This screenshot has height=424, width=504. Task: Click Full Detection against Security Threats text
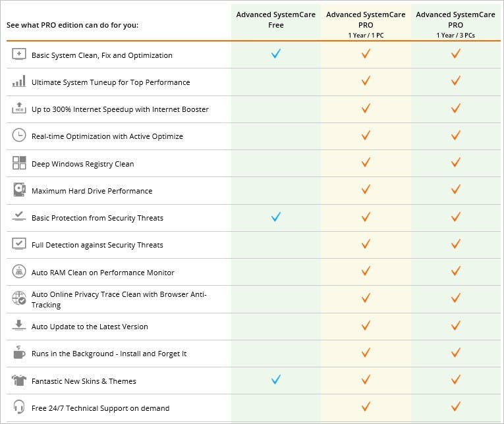point(98,245)
